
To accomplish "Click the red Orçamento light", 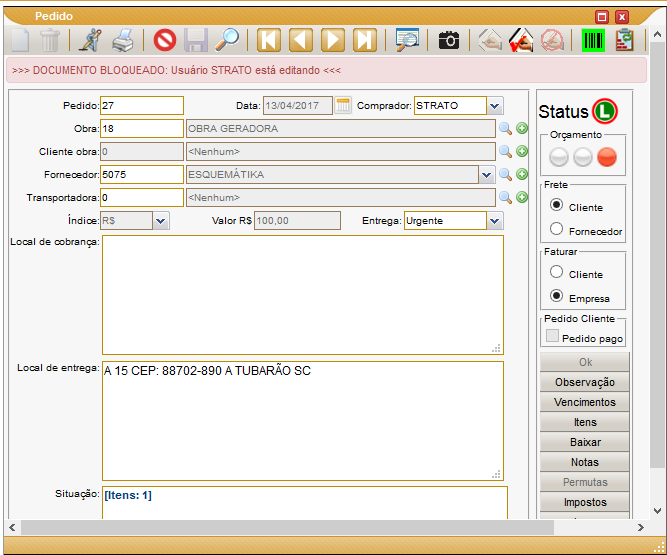I will point(607,157).
